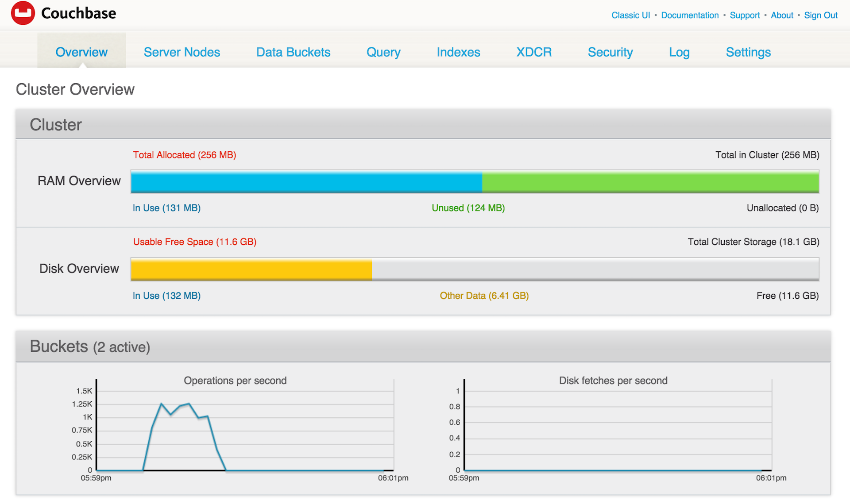Select the Overview tab
850x504 pixels.
point(81,52)
